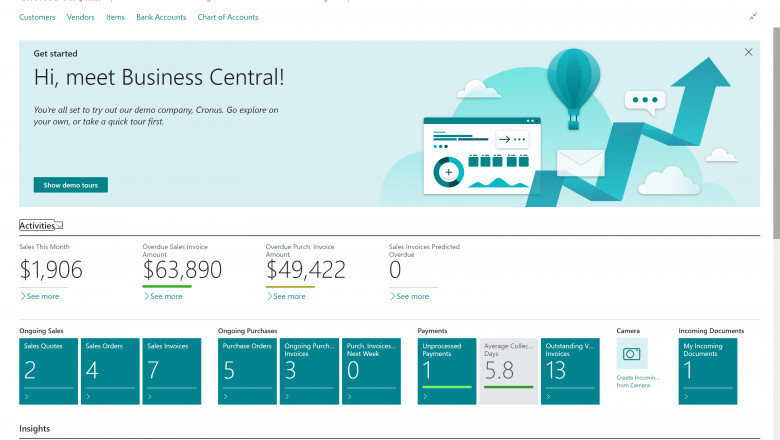Open the Purchase Orders tile

(247, 371)
